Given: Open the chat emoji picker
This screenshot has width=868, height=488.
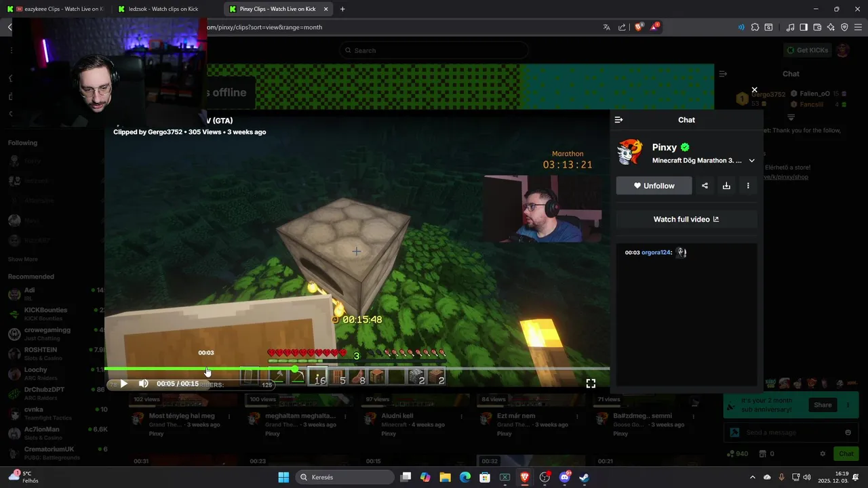Looking at the screenshot, I should (848, 432).
